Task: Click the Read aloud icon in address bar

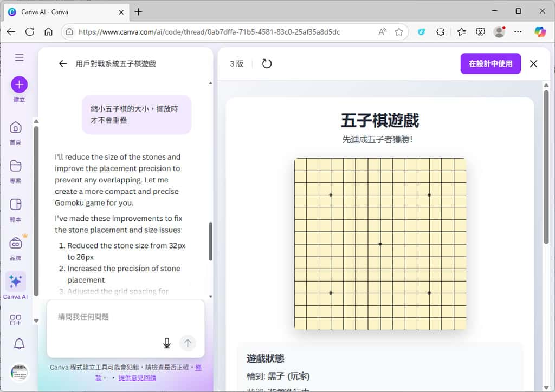Action: point(382,32)
